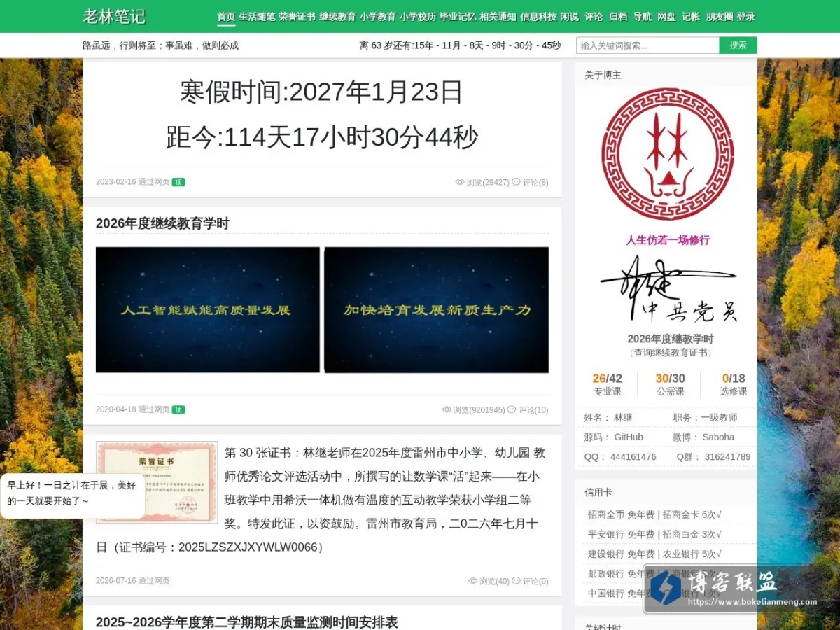Click the 招商金卡 6次 entry
840x630 pixels.
click(692, 514)
